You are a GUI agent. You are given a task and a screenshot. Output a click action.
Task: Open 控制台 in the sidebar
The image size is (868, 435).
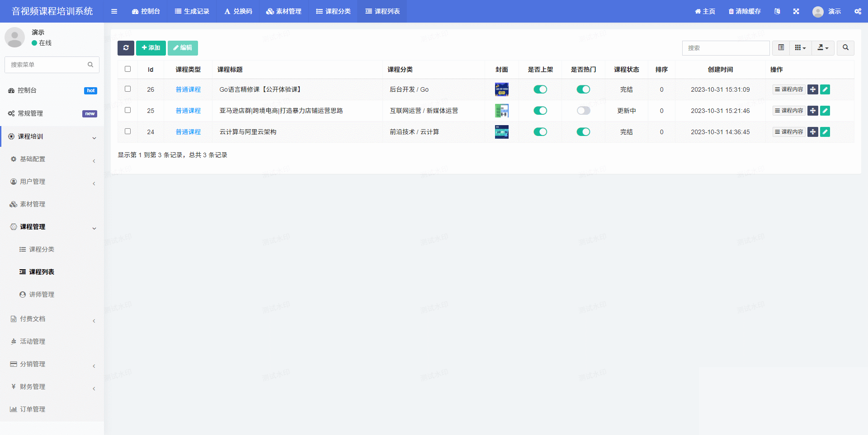click(52, 90)
